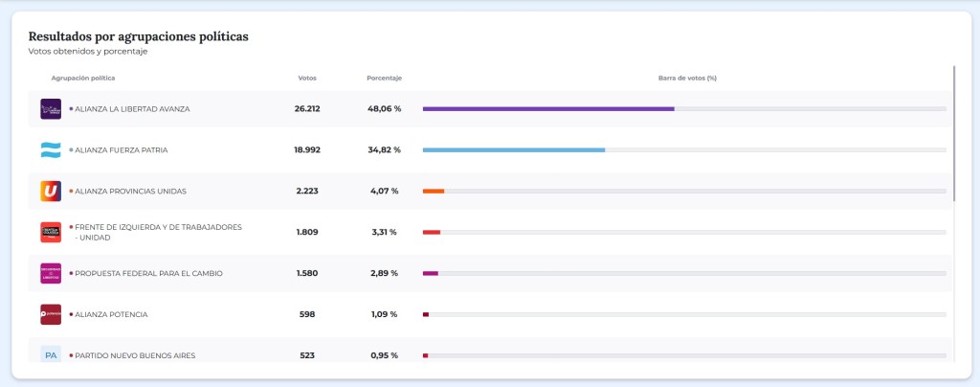This screenshot has height=387, width=980.
Task: Click the light blue Fuerza Patria vote bar
Action: pyautogui.click(x=514, y=150)
